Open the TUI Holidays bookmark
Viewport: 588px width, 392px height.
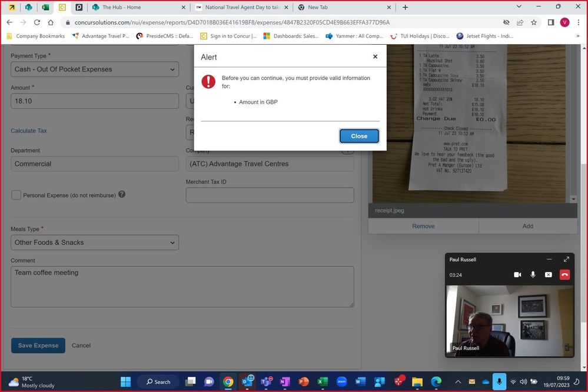click(420, 36)
